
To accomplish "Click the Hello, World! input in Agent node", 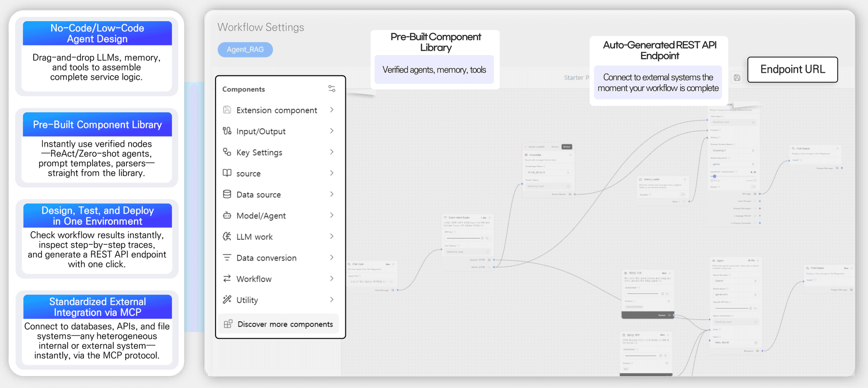I will tap(735, 343).
